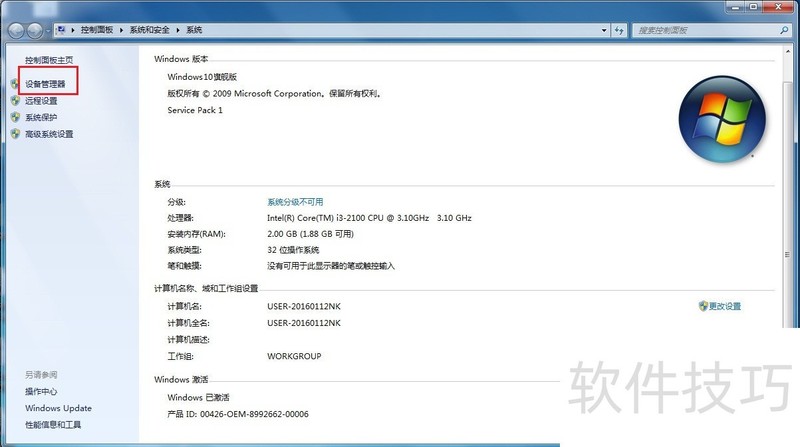Open Remote settings (远程设置) link
800x447 pixels.
coord(41,101)
